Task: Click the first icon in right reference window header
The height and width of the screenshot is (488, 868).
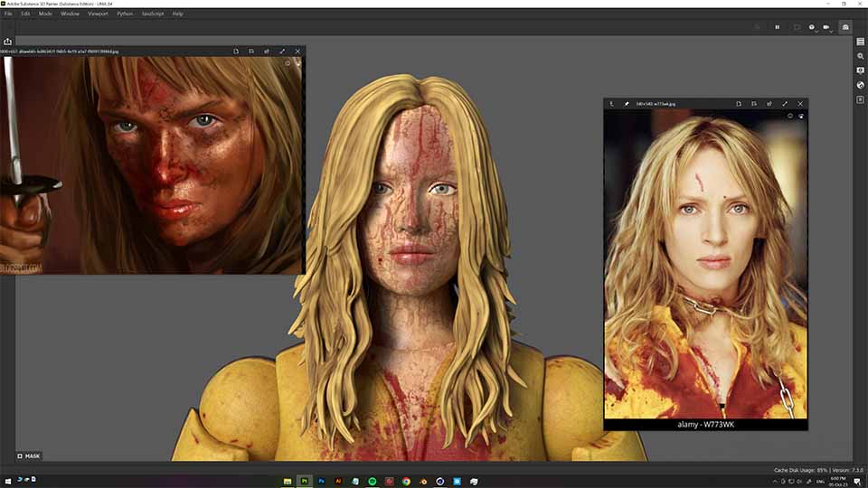Action: pyautogui.click(x=612, y=104)
